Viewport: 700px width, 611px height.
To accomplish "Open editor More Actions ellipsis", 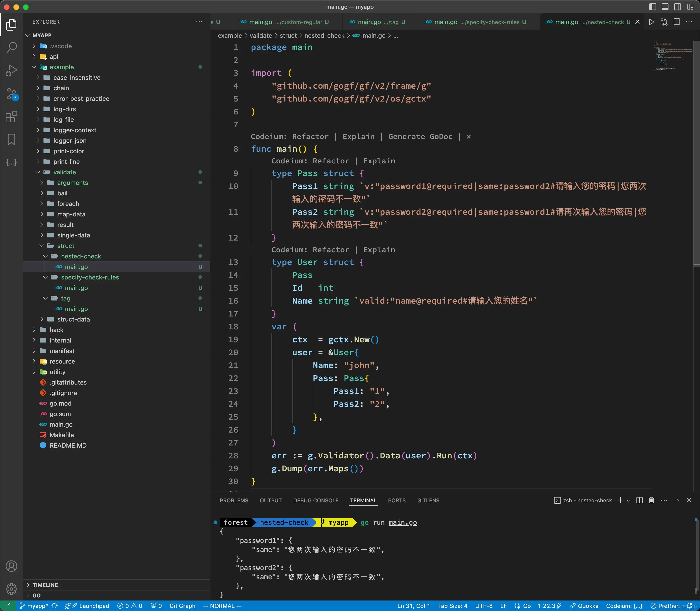I will point(689,22).
